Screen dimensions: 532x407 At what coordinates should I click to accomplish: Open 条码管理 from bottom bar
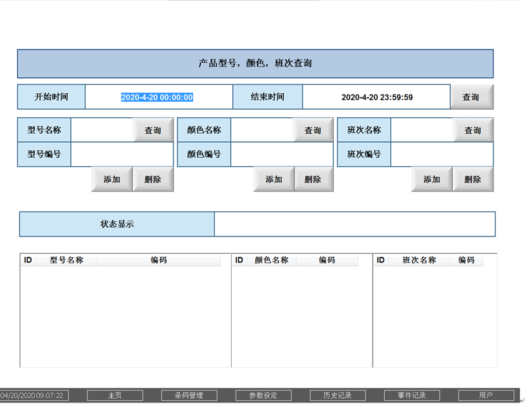coord(189,396)
